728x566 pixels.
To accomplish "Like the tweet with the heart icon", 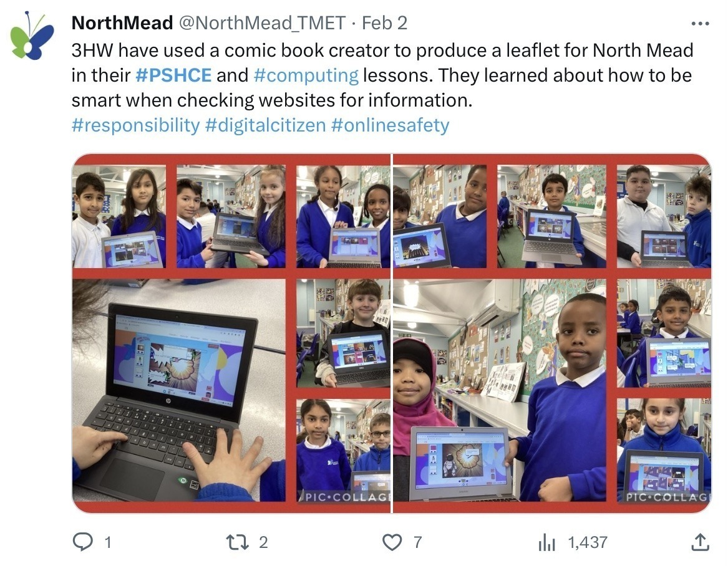I will click(392, 542).
